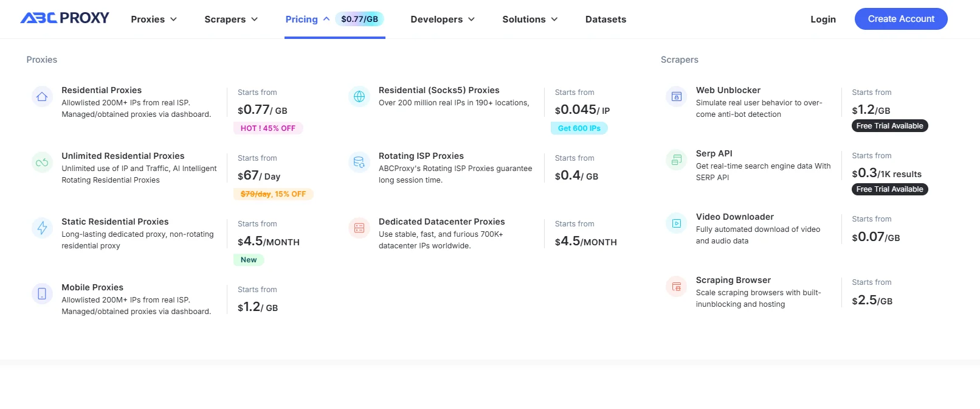This screenshot has height=409, width=980.
Task: Click the Mobile Proxies phone icon
Action: point(42,293)
